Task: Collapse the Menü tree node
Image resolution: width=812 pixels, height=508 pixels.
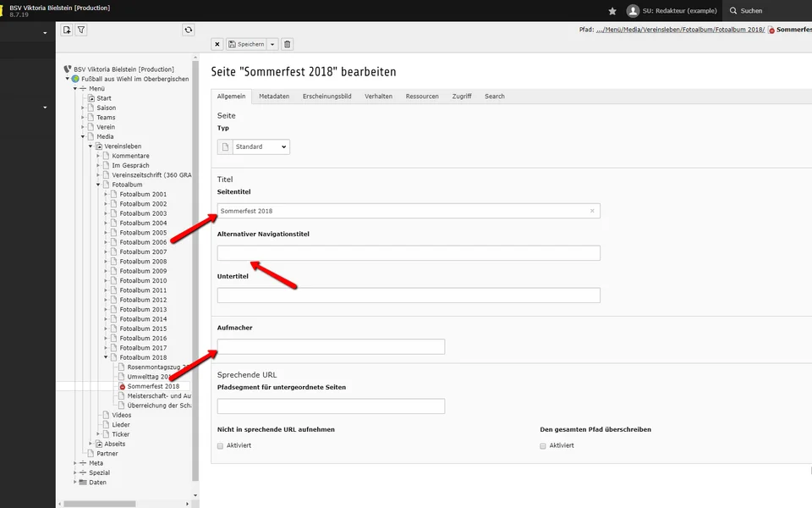Action: (x=75, y=89)
